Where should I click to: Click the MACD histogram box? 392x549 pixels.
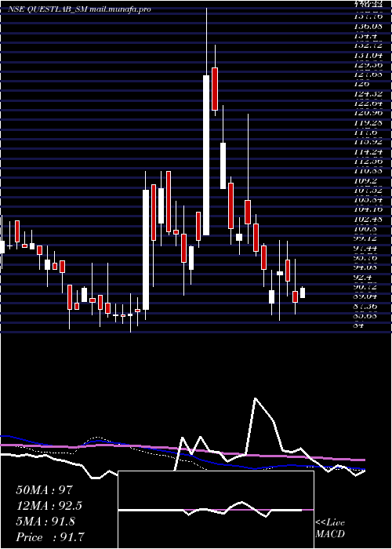click(x=216, y=510)
